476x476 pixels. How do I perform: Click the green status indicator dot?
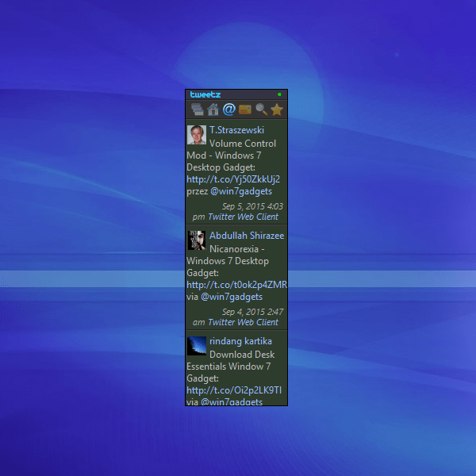coord(279,94)
